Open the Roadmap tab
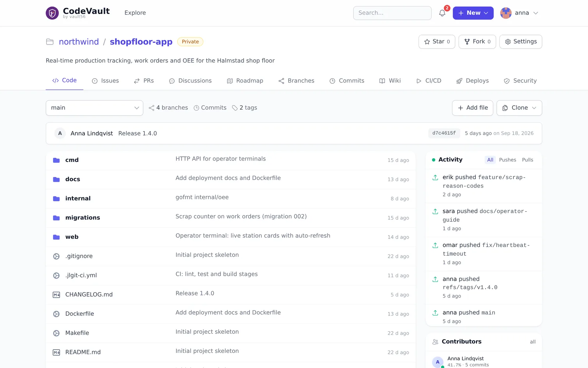588x368 pixels. [245, 81]
